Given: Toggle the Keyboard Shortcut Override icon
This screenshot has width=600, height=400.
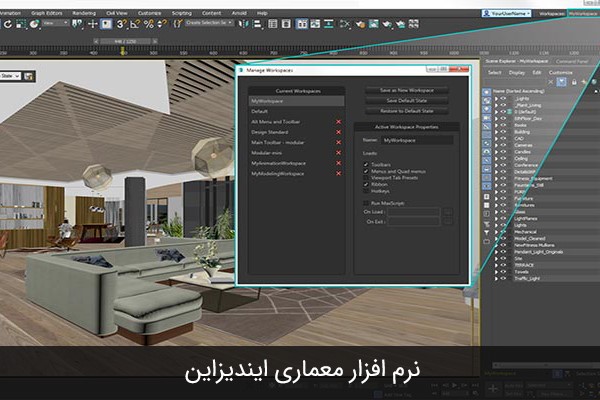Looking at the screenshot, I should (106, 24).
